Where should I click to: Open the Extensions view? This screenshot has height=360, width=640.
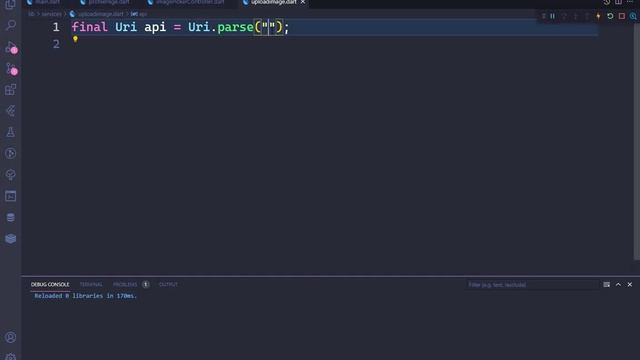coord(11,90)
